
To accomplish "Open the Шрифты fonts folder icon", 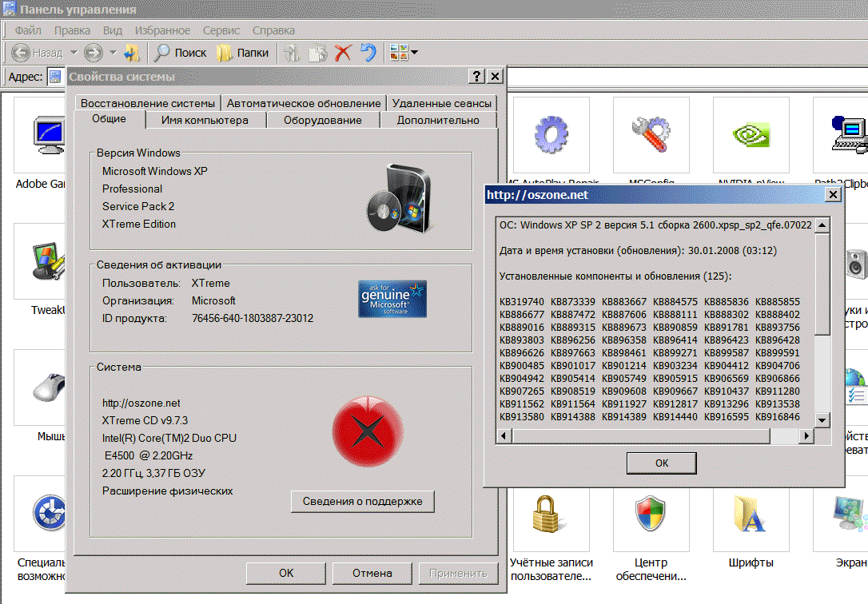I will [x=751, y=513].
